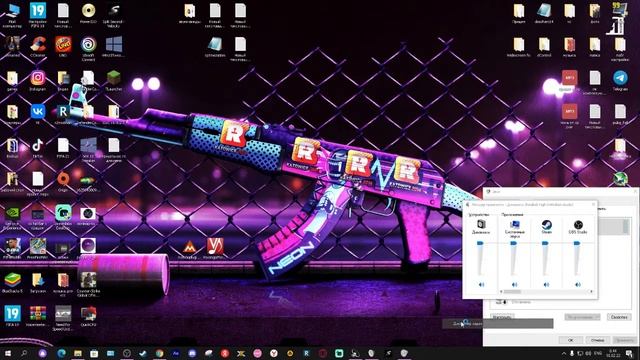The height and width of the screenshot is (360, 640).
Task: Open File Explorer from taskbar
Action: pos(78,353)
